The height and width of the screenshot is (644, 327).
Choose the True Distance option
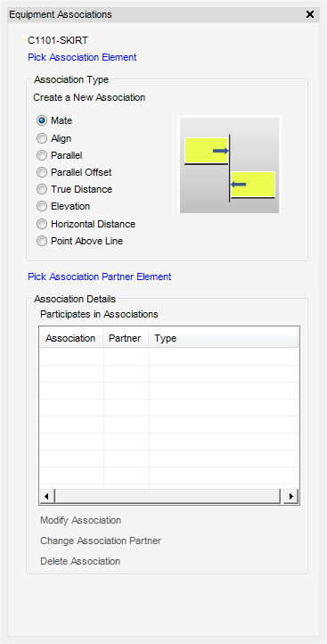tap(42, 189)
